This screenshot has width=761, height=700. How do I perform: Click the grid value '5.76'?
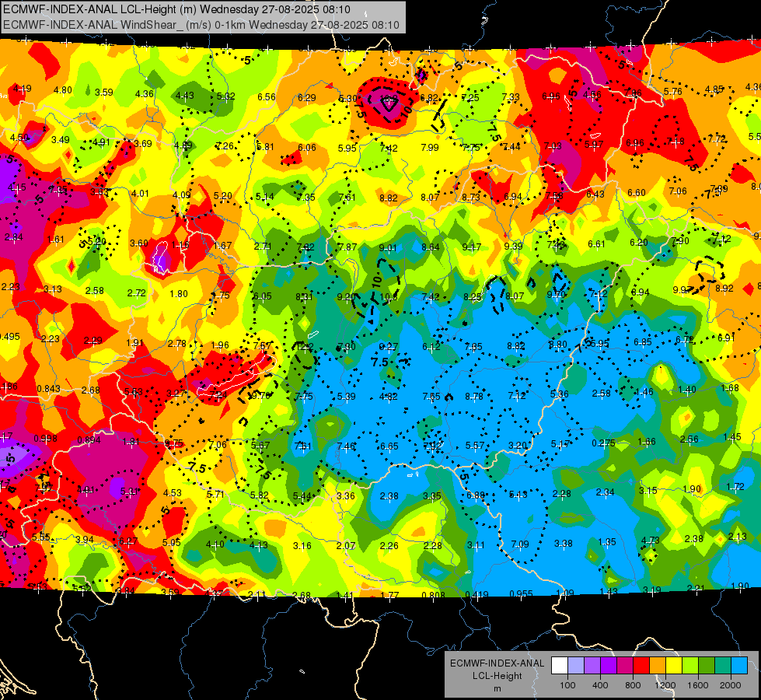pos(672,91)
